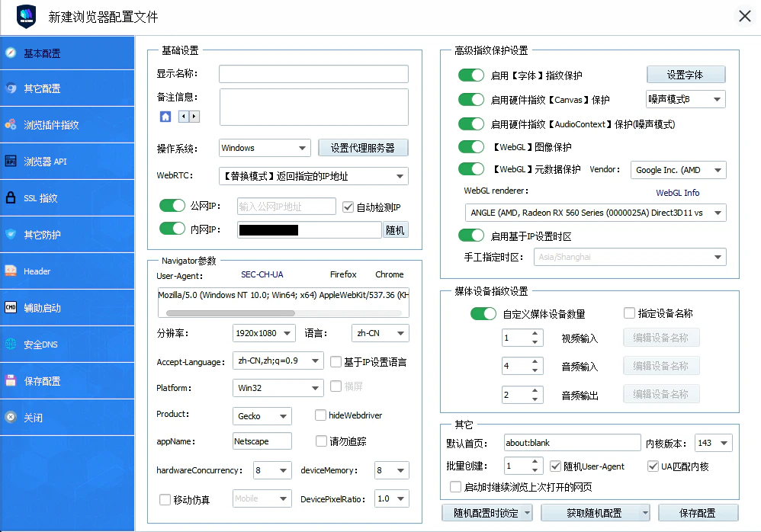This screenshot has width=761, height=532.
Task: Click the 浏览器API sidebar icon
Action: [11, 160]
